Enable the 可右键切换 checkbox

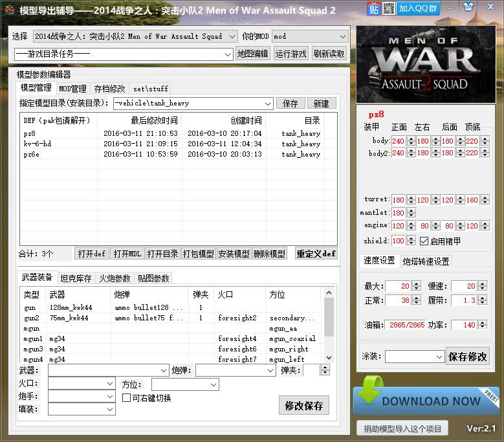point(127,398)
